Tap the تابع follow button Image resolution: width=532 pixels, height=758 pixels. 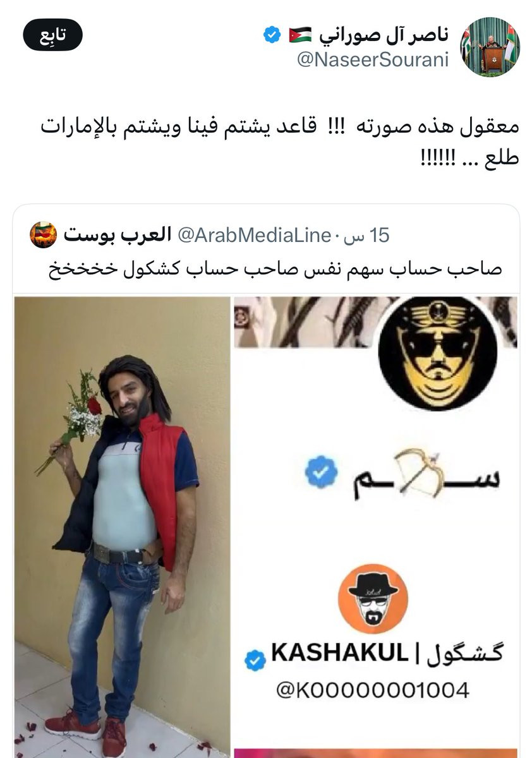[52, 35]
